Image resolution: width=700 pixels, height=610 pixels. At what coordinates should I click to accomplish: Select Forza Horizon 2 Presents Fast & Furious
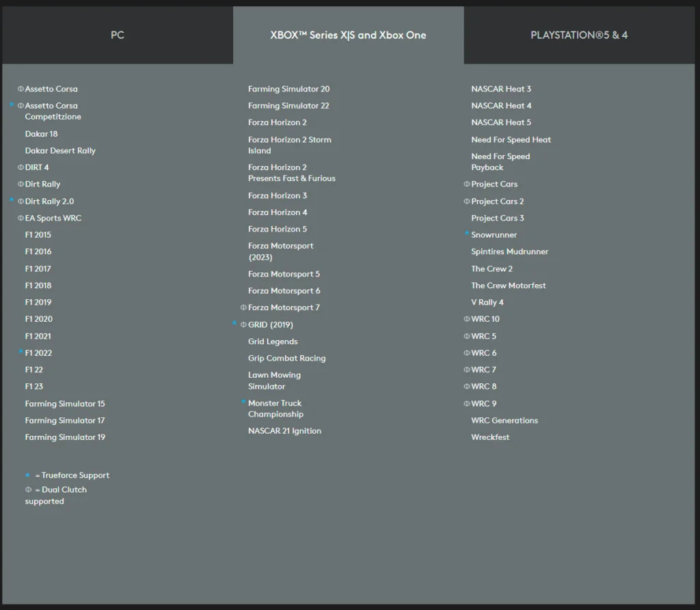pyautogui.click(x=291, y=173)
